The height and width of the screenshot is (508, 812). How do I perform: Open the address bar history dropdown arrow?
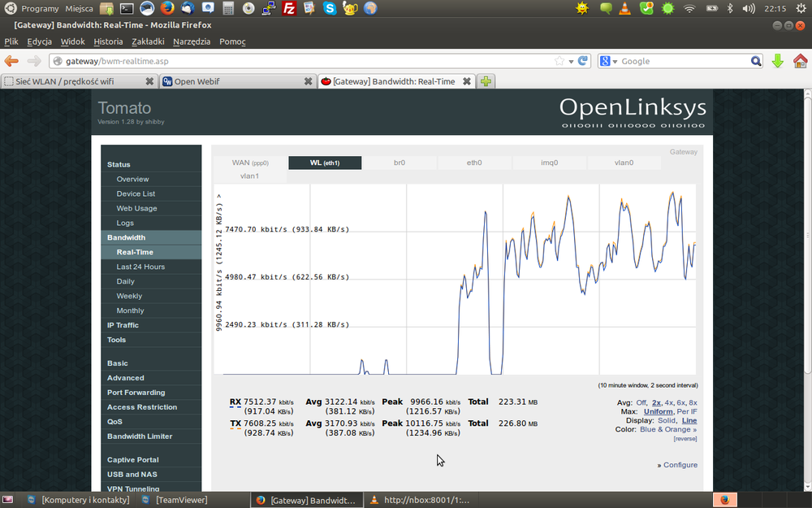572,61
